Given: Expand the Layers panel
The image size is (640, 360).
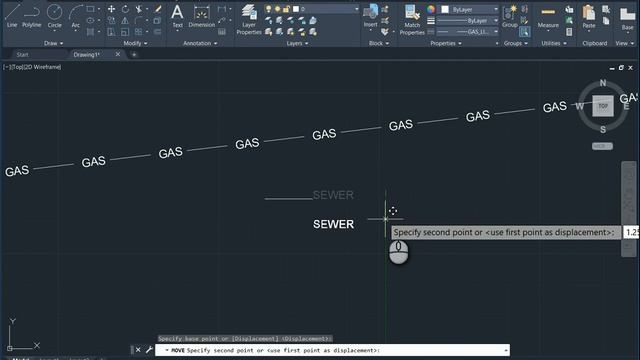Looking at the screenshot, I should point(297,43).
